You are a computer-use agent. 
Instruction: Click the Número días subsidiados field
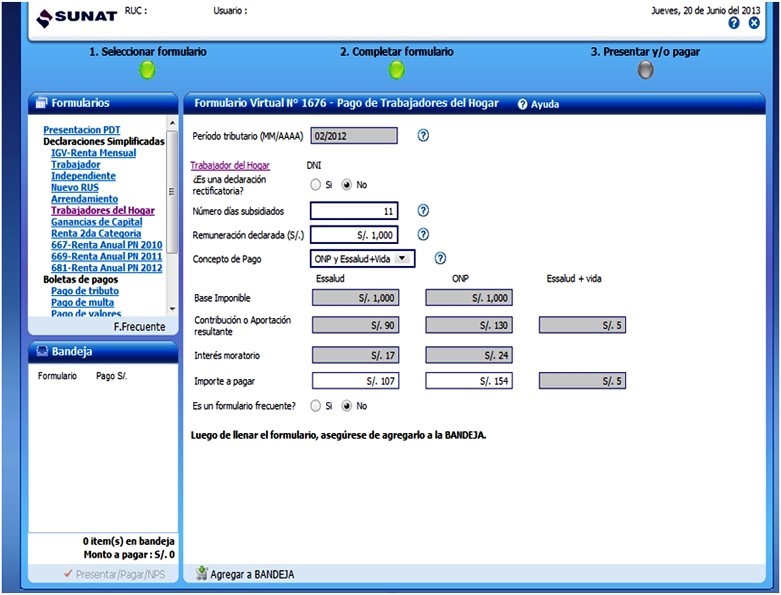pyautogui.click(x=354, y=211)
